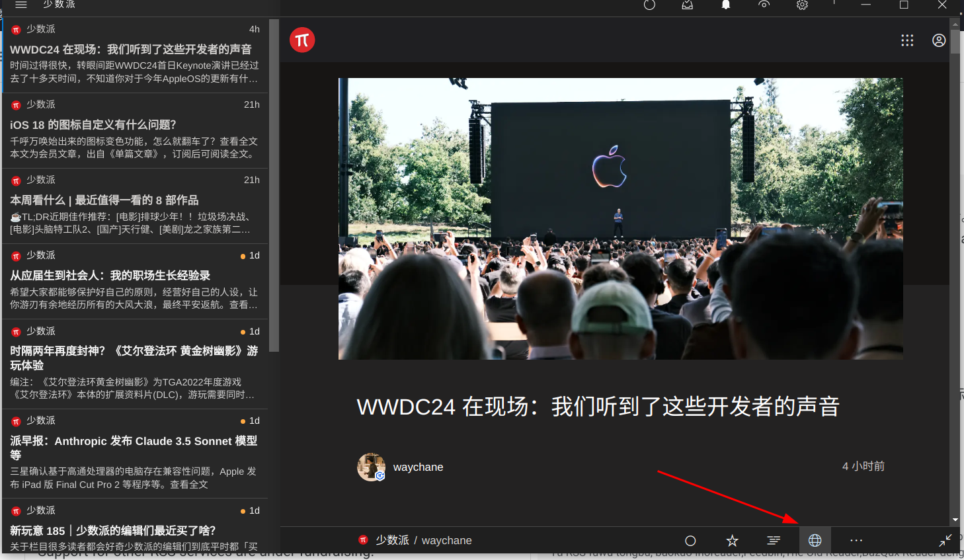Open '新玩意 185｜少数派的编辑们最近买了啥？'
The width and height of the screenshot is (964, 560).
(x=135, y=527)
